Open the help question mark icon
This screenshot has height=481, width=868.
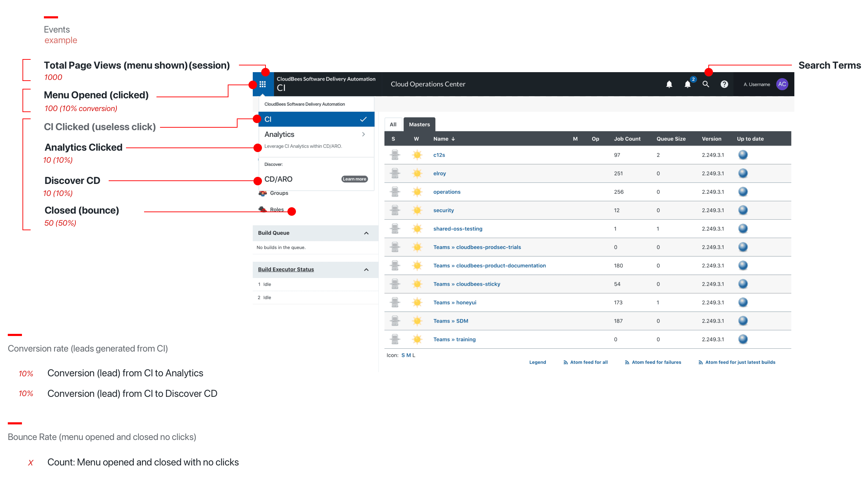(x=724, y=84)
